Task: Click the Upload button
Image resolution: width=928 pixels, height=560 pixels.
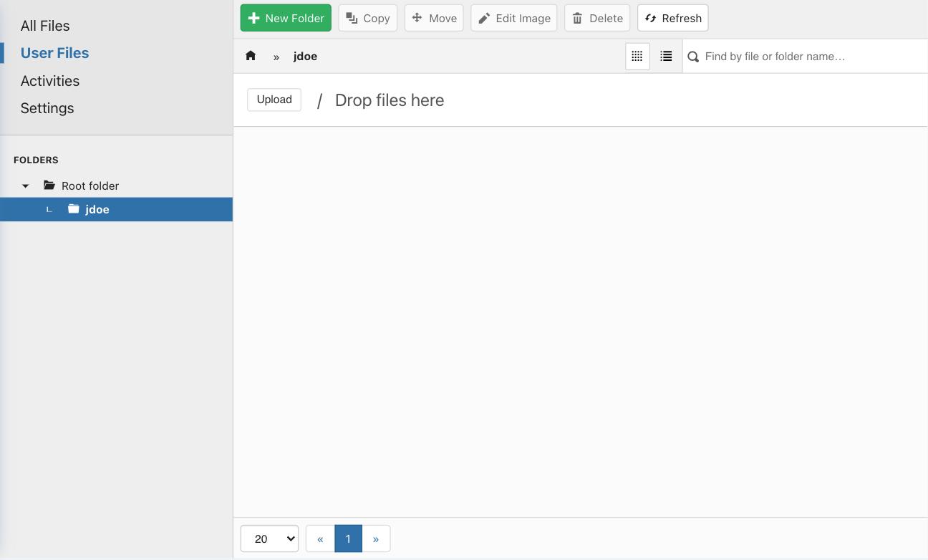Action: tap(274, 100)
